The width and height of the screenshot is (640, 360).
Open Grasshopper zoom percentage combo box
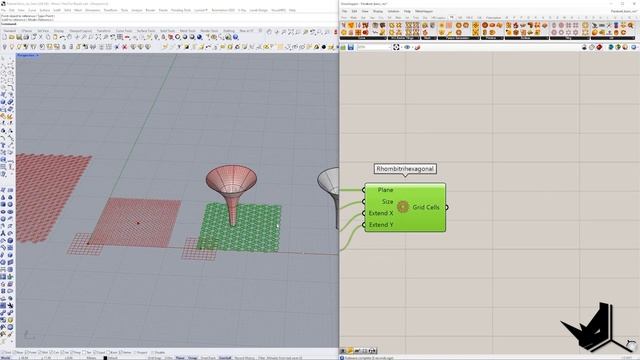pos(373,47)
